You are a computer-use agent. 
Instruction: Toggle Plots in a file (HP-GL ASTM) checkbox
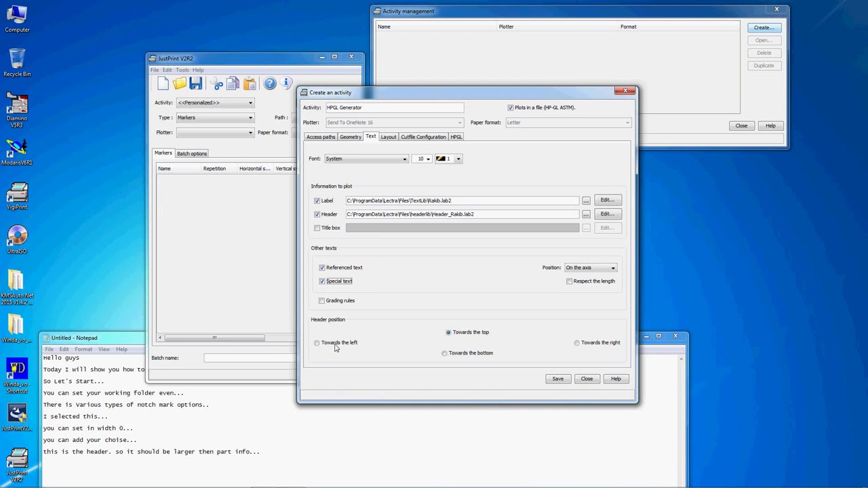click(x=511, y=108)
